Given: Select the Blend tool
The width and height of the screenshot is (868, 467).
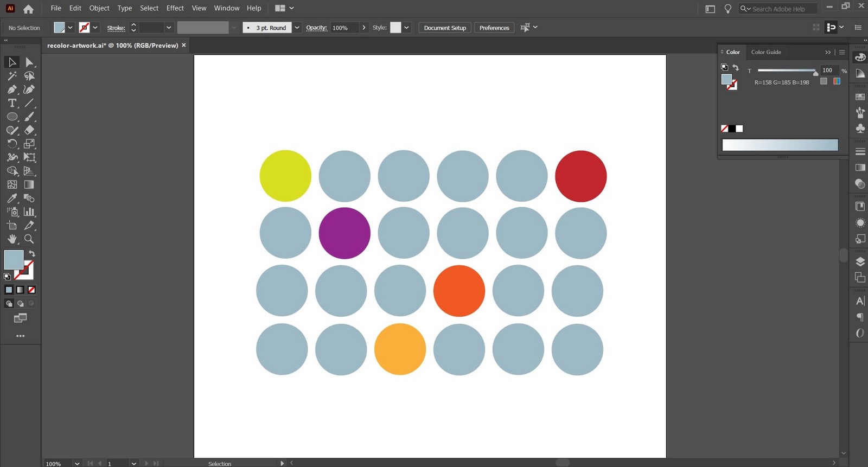Looking at the screenshot, I should tap(29, 198).
